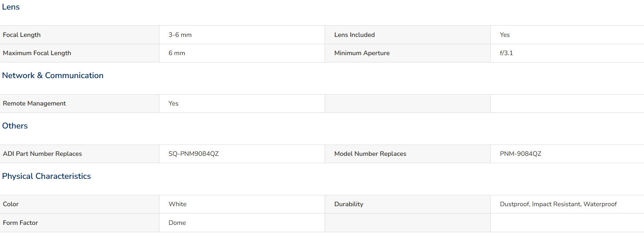Click the Dustproof, Impact Resistant, Waterproof value
This screenshot has width=644, height=237.
[x=558, y=204]
